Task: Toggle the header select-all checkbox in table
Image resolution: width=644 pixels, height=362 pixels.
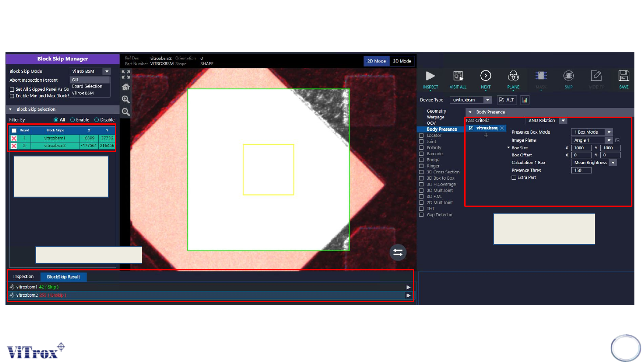Action: (x=14, y=130)
